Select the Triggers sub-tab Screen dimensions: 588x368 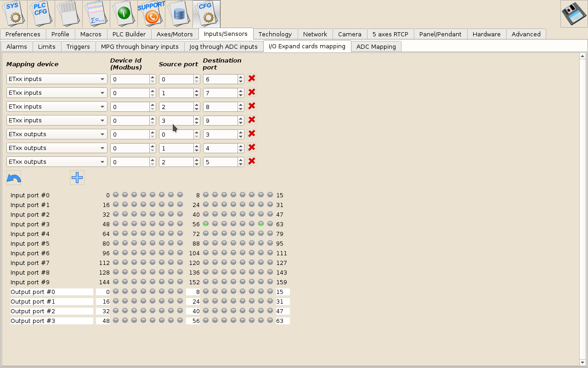[x=78, y=46]
